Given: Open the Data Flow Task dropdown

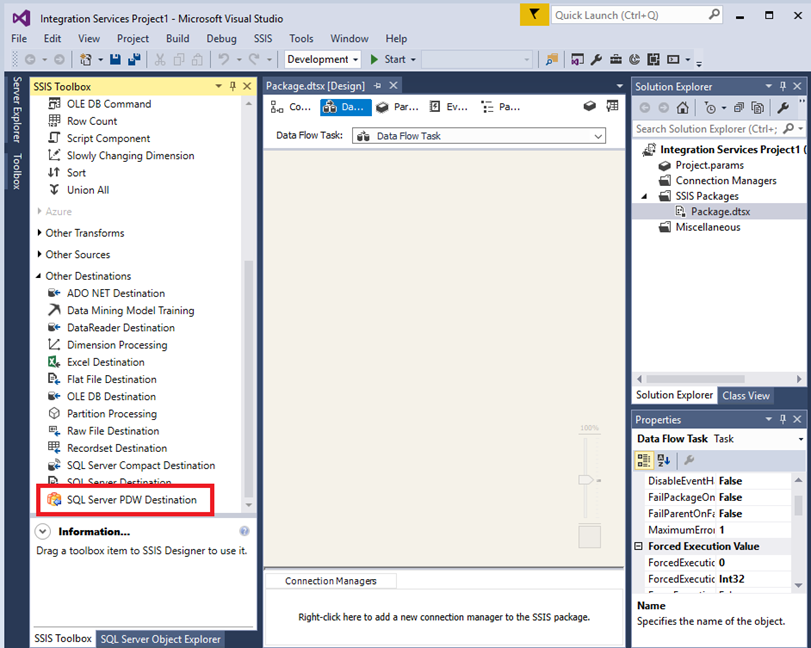Looking at the screenshot, I should 479,136.
